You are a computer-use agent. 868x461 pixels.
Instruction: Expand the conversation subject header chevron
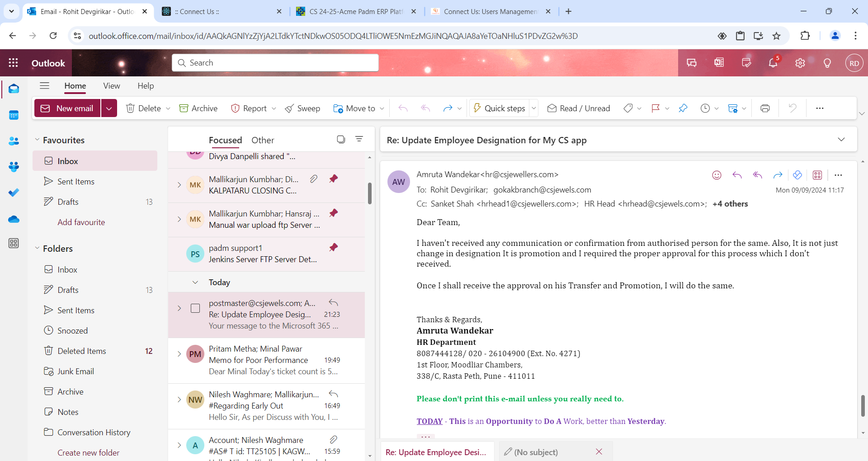click(841, 140)
